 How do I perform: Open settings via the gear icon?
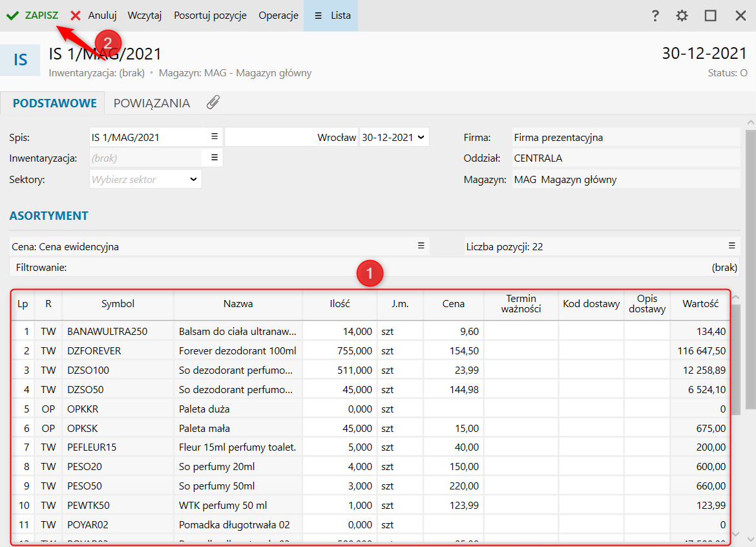pyautogui.click(x=682, y=16)
